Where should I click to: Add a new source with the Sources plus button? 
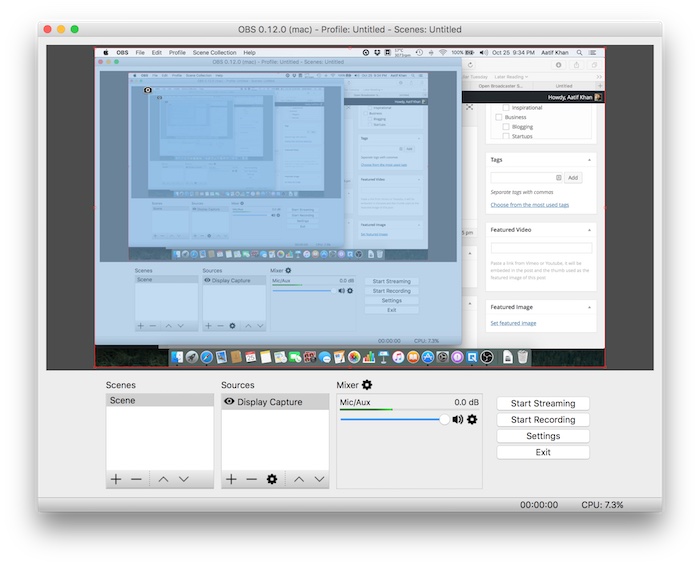231,479
